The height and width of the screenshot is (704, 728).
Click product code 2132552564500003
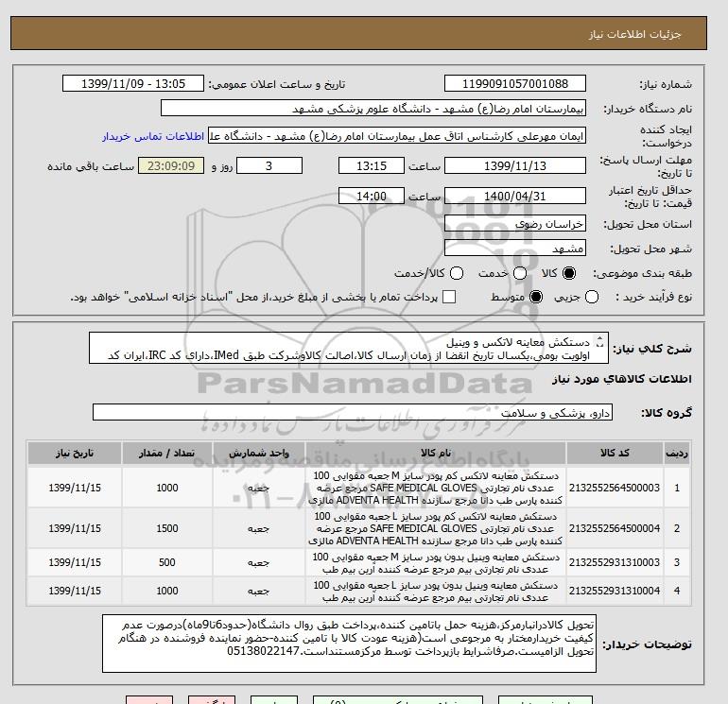[x=615, y=488]
